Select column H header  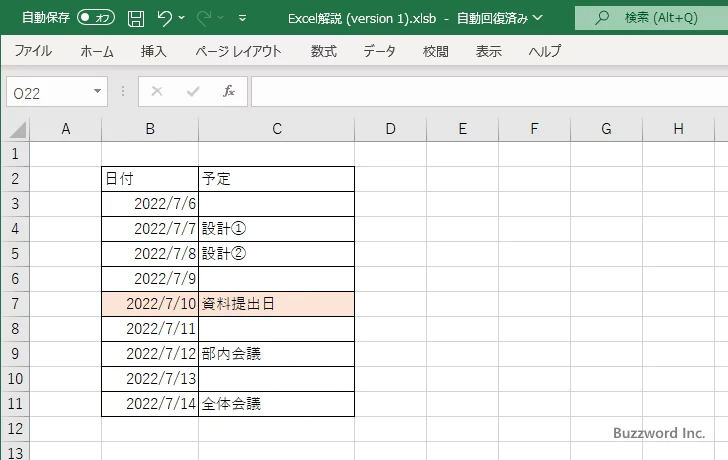pyautogui.click(x=678, y=129)
